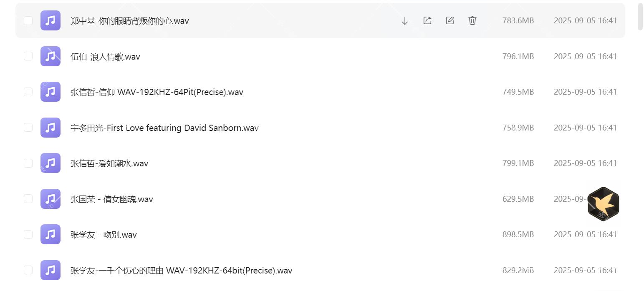Click the scrollbar on the right edge
This screenshot has width=644, height=291.
pyautogui.click(x=639, y=17)
